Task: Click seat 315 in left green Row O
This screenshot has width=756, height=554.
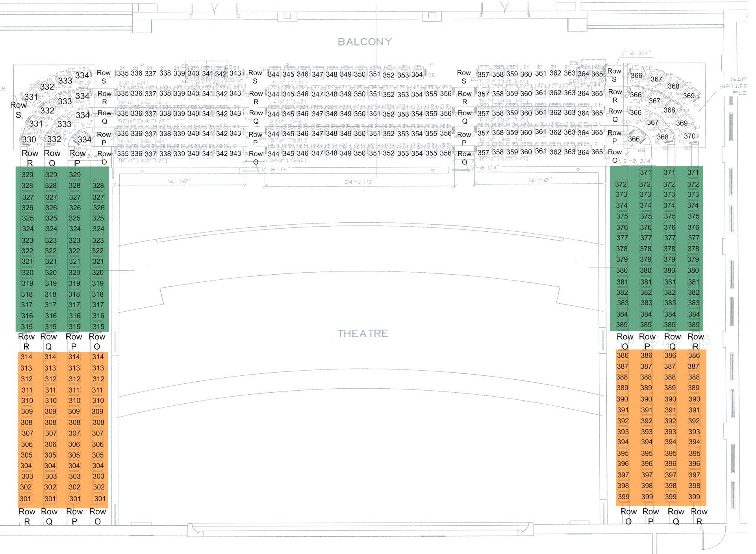Action: point(98,327)
